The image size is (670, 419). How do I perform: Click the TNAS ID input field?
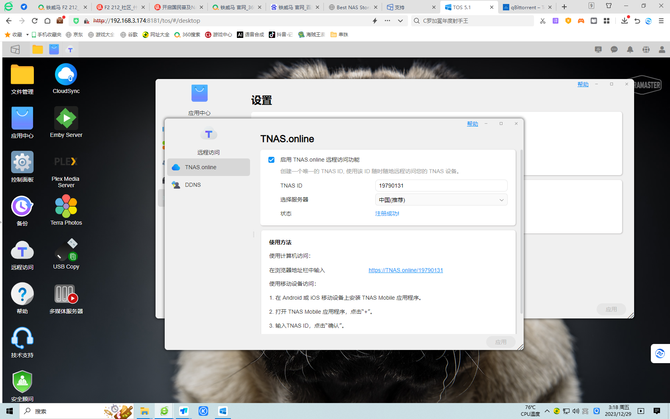click(441, 186)
